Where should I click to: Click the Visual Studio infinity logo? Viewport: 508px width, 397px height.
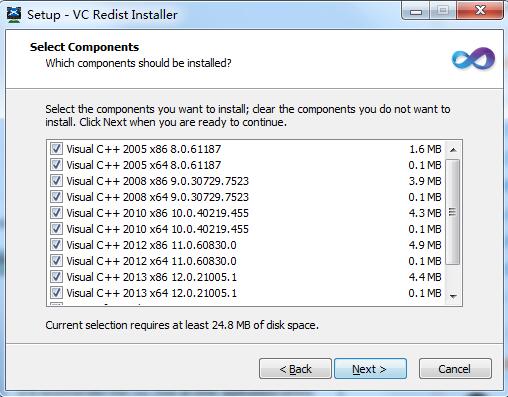click(x=473, y=59)
